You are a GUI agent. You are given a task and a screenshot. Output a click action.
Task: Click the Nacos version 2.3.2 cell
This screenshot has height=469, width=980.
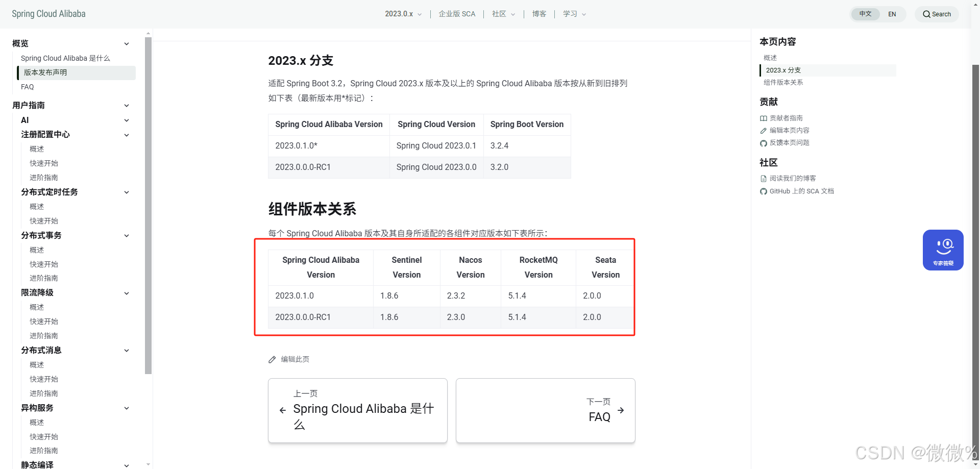point(470,296)
